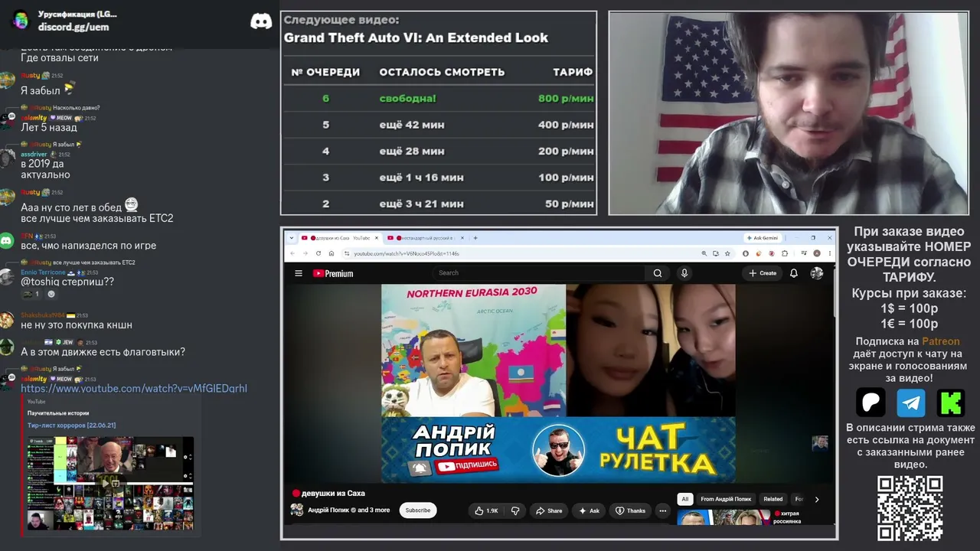This screenshot has width=980, height=551.
Task: Click the green Kick icon in the sidebar
Action: [951, 403]
